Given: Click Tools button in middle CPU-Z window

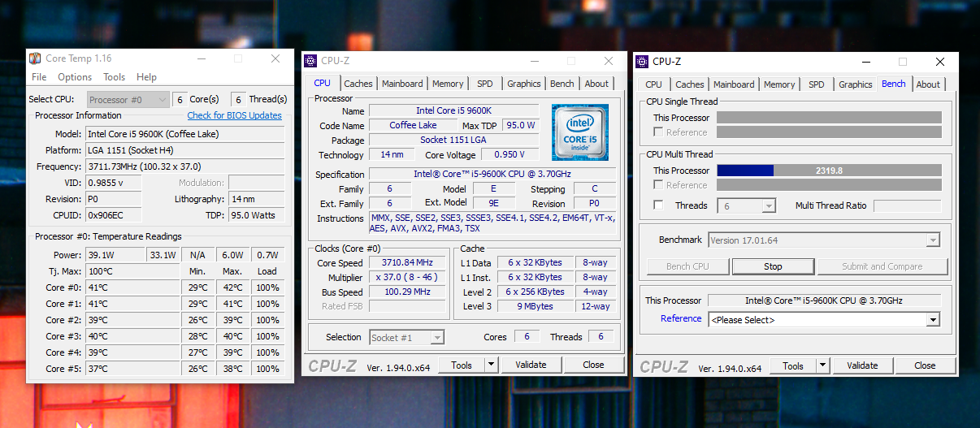Looking at the screenshot, I should point(462,365).
